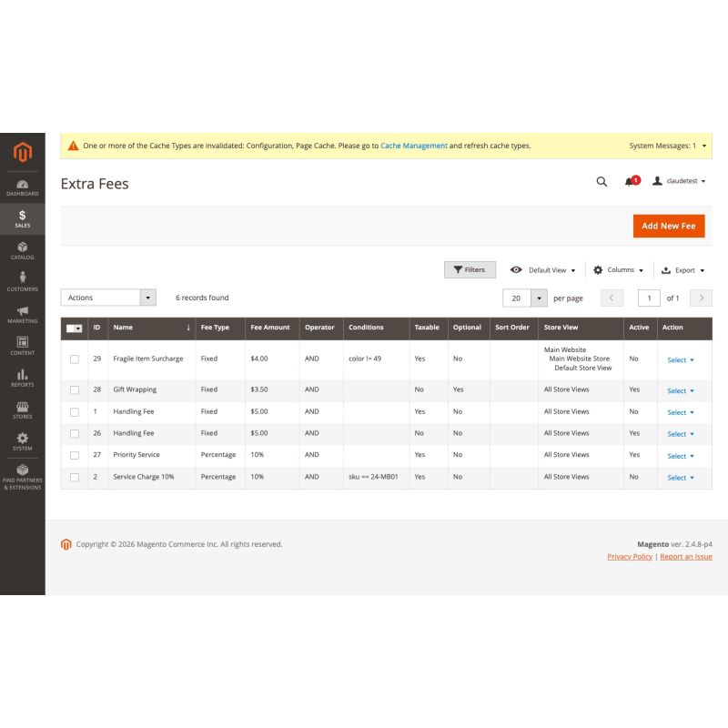Open the claudetest account menu
This screenshot has height=728, width=728.
(x=678, y=181)
